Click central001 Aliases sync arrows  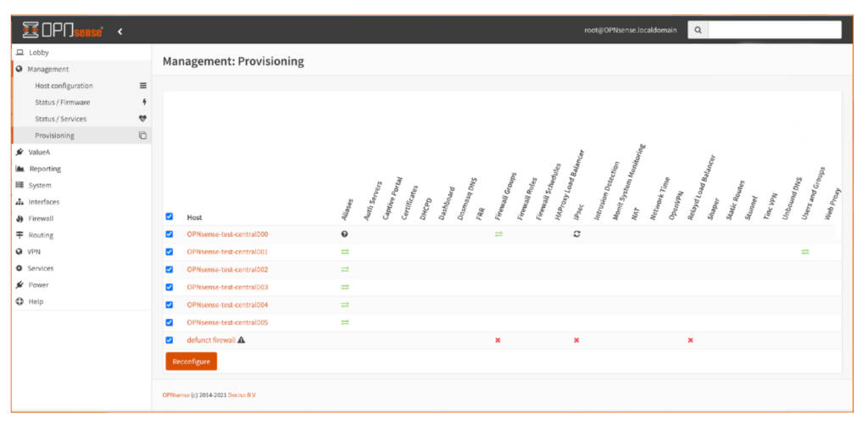coord(345,251)
